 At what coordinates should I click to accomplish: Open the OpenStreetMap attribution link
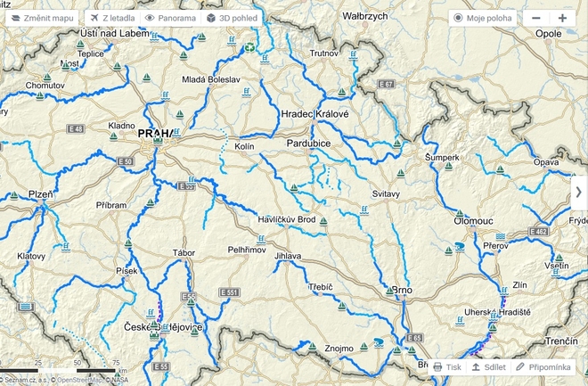point(80,380)
